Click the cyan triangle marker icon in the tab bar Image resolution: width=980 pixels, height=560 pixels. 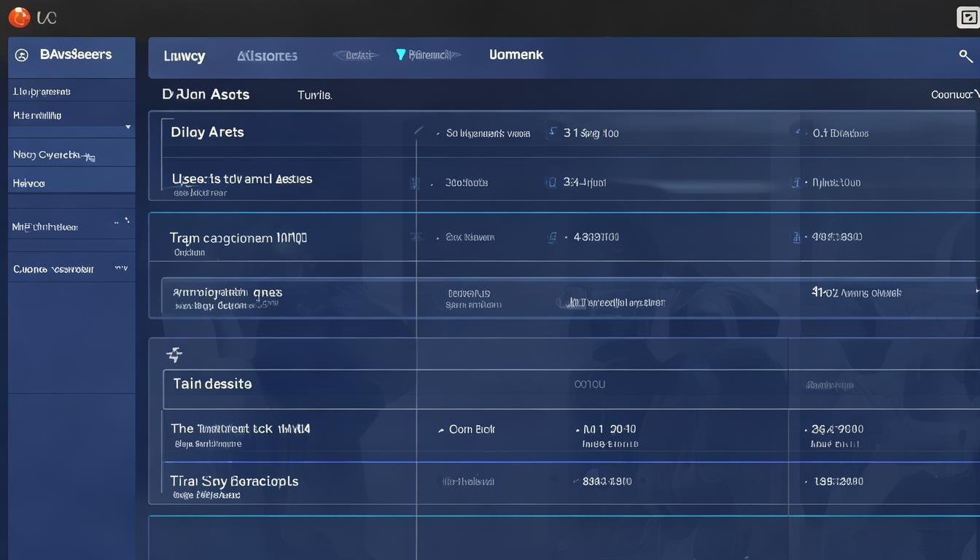[x=400, y=55]
